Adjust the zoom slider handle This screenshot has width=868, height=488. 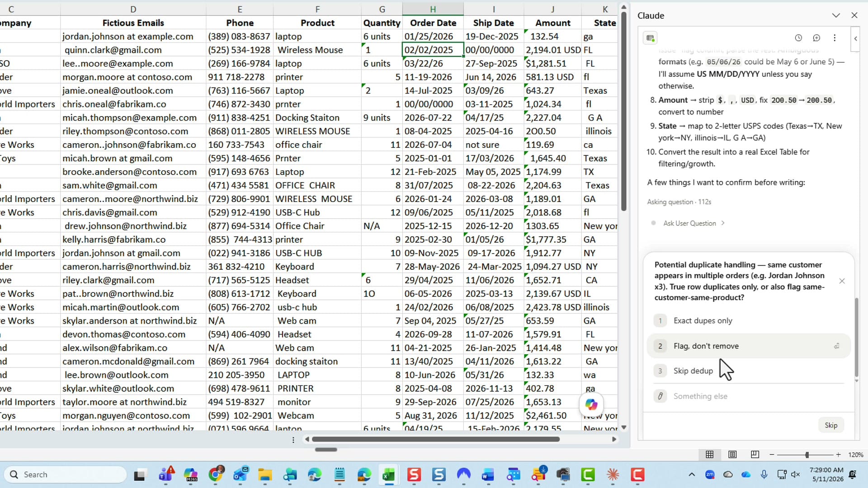click(x=807, y=455)
